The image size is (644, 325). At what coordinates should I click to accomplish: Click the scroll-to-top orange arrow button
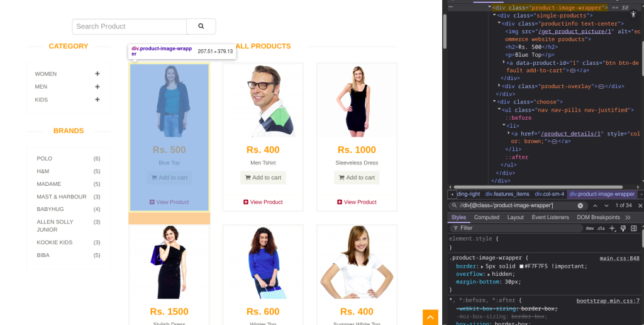click(430, 317)
